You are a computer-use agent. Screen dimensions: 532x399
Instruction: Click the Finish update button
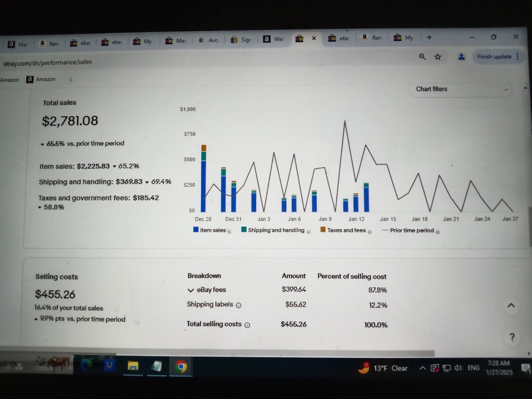(x=494, y=57)
